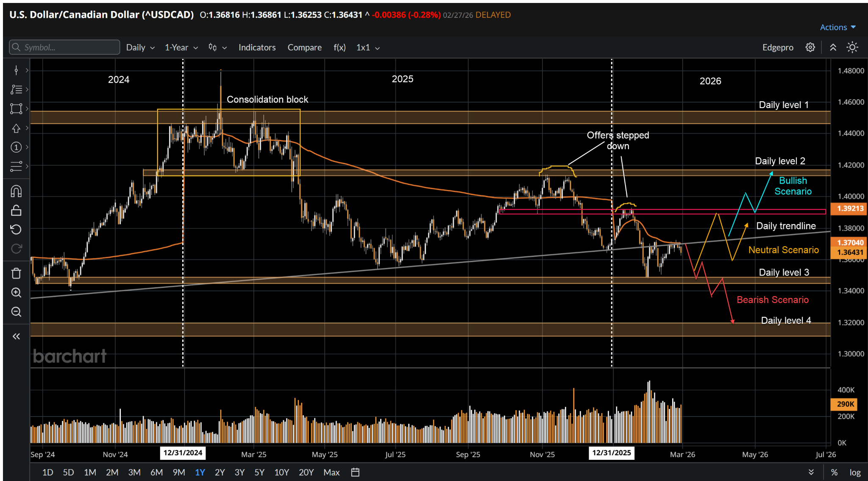Toggle the log scale option

pos(855,472)
